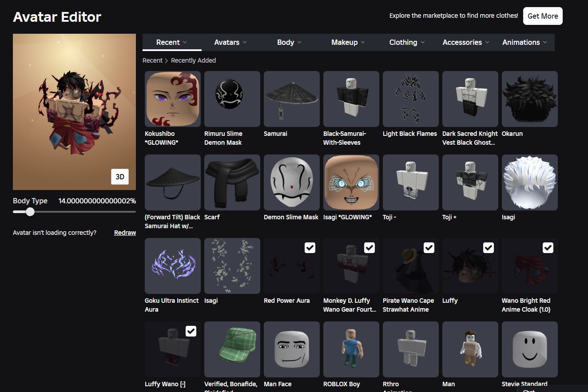Click the Redraw avatar link

pyautogui.click(x=125, y=233)
